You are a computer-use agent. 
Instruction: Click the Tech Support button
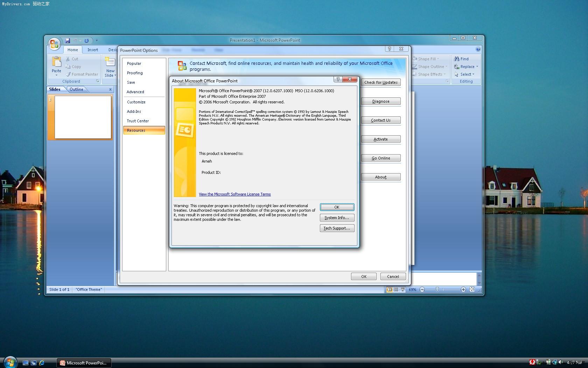[337, 228]
